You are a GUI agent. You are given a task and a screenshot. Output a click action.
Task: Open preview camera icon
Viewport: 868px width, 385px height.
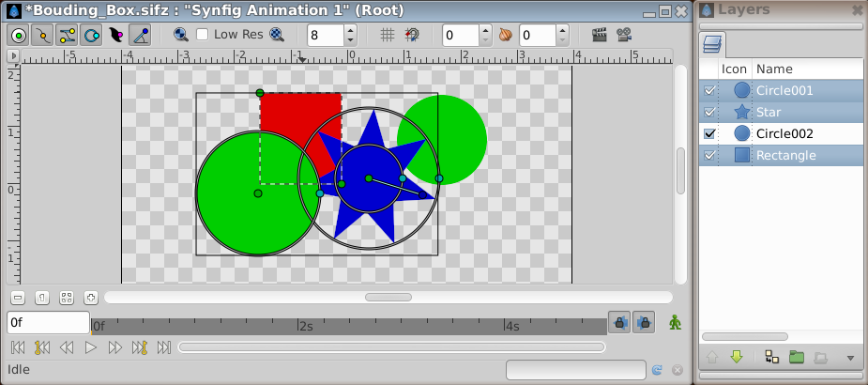624,35
